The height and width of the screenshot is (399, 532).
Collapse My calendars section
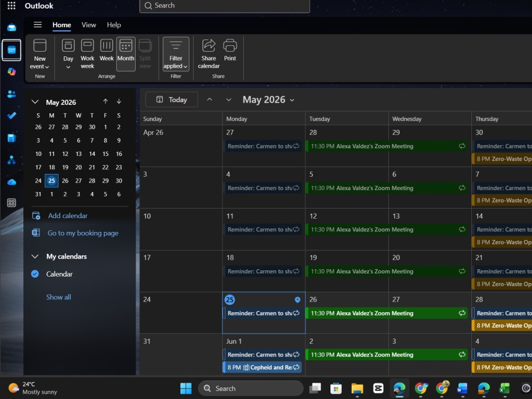click(35, 256)
